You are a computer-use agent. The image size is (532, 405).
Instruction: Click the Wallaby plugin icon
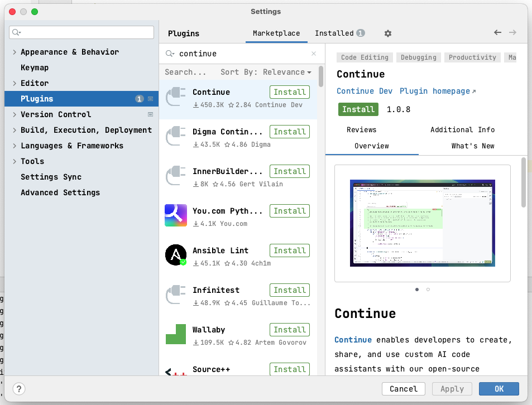(x=176, y=334)
